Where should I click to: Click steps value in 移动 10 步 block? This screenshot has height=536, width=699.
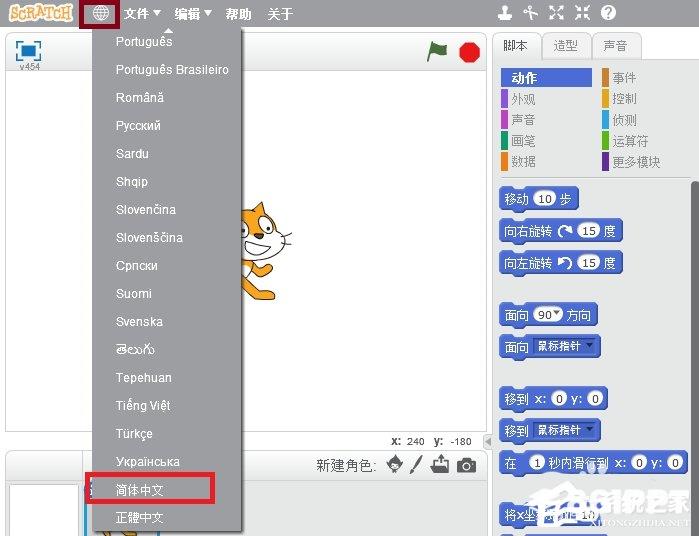click(544, 199)
